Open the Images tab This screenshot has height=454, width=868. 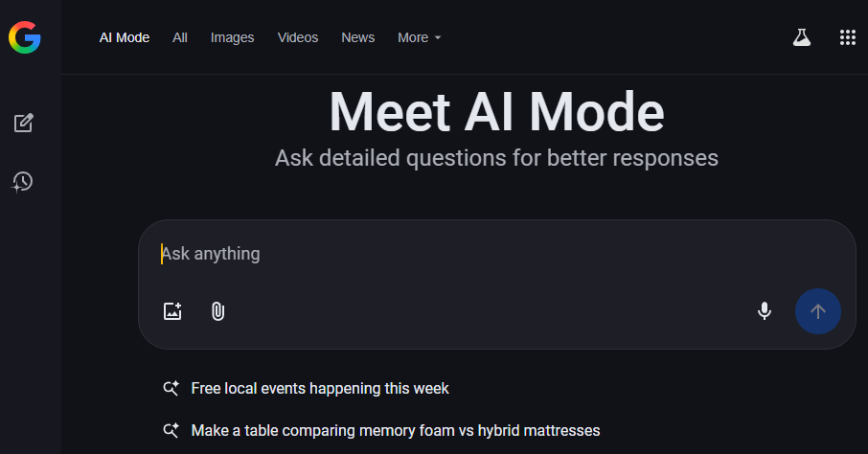tap(232, 37)
